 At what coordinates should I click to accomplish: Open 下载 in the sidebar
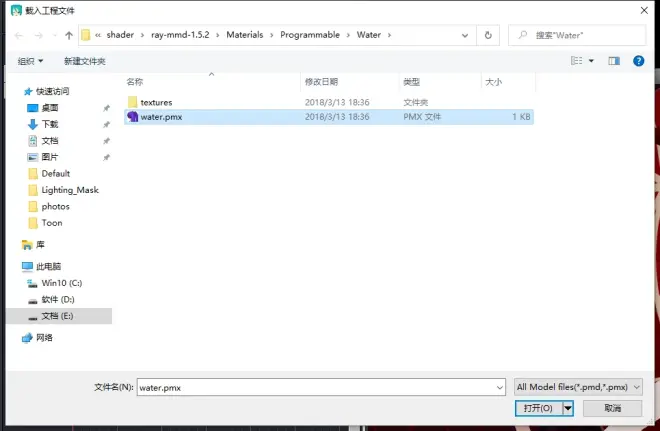(x=50, y=124)
